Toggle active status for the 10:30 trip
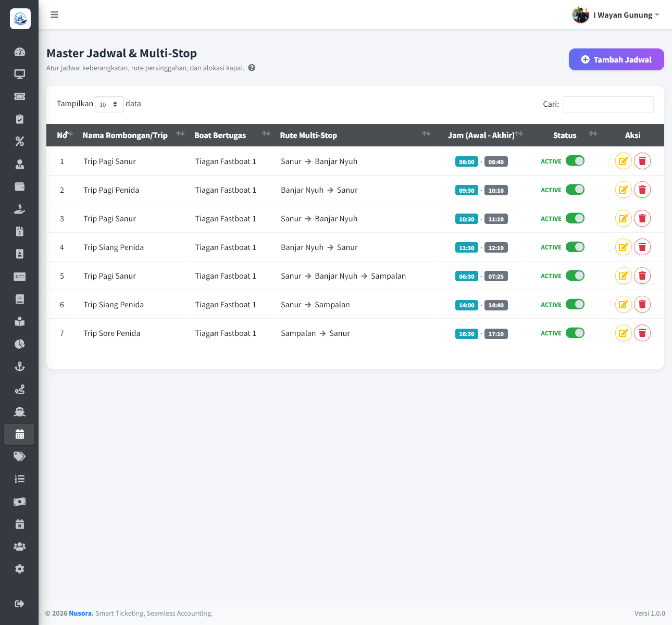 point(575,218)
